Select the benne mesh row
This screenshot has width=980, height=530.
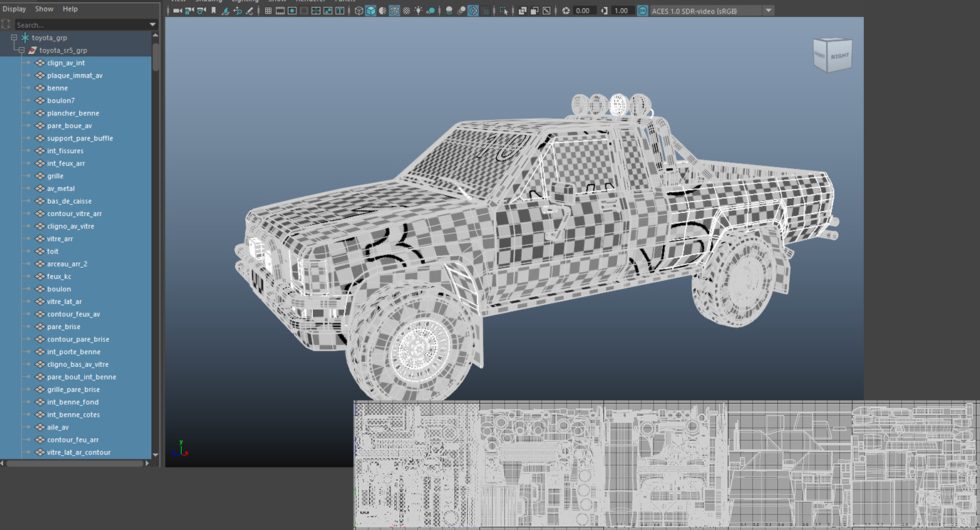(x=76, y=88)
